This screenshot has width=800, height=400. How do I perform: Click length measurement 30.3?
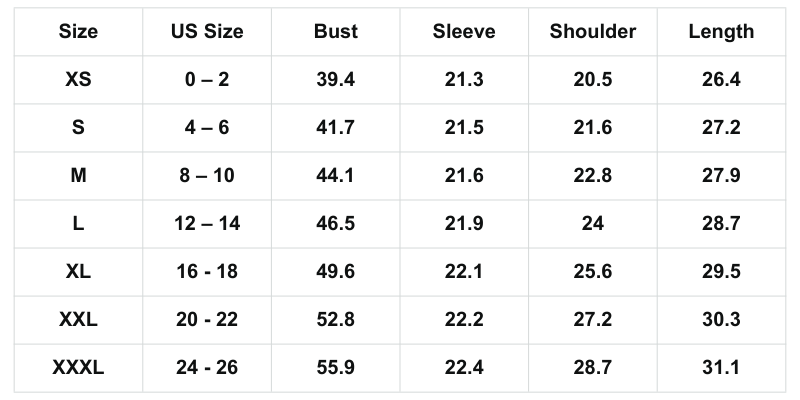point(721,319)
